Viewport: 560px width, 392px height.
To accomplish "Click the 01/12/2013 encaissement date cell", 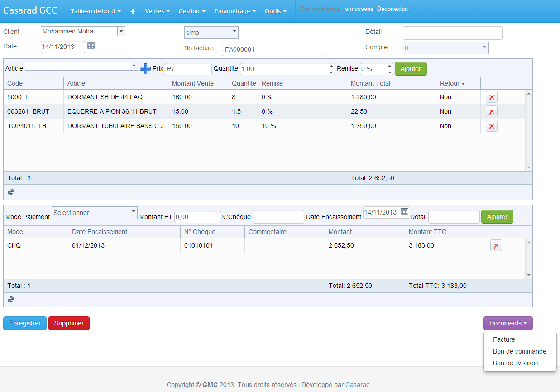I will (124, 245).
